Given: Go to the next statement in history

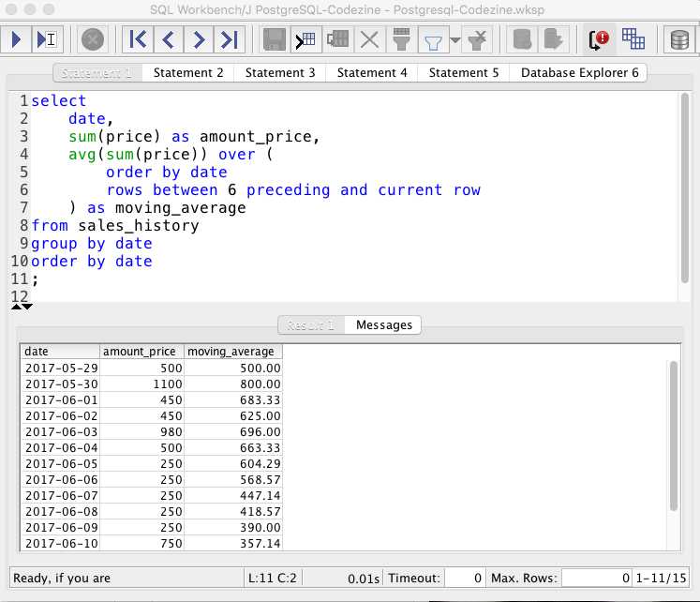Looking at the screenshot, I should click(x=198, y=39).
